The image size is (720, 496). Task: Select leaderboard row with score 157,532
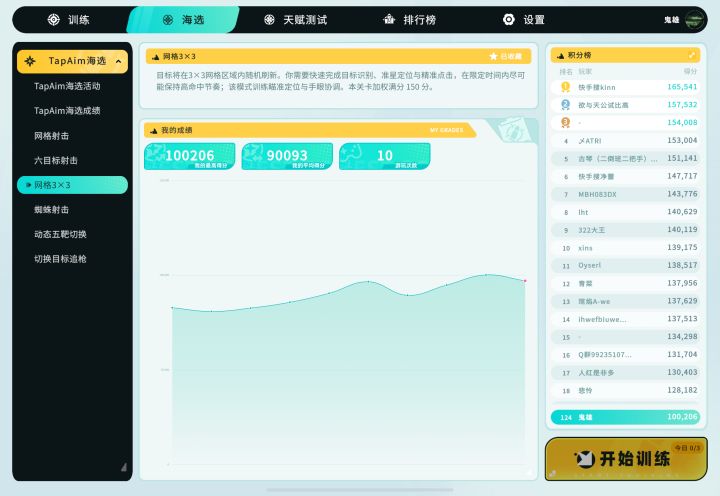[625, 105]
